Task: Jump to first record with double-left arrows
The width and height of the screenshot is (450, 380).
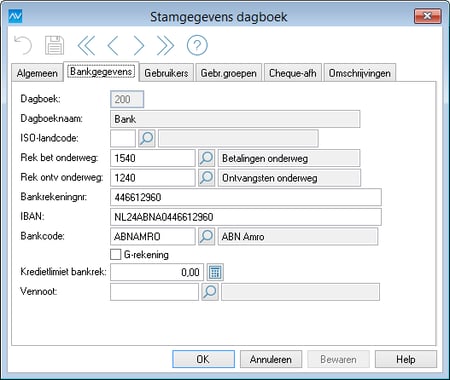Action: 86,45
